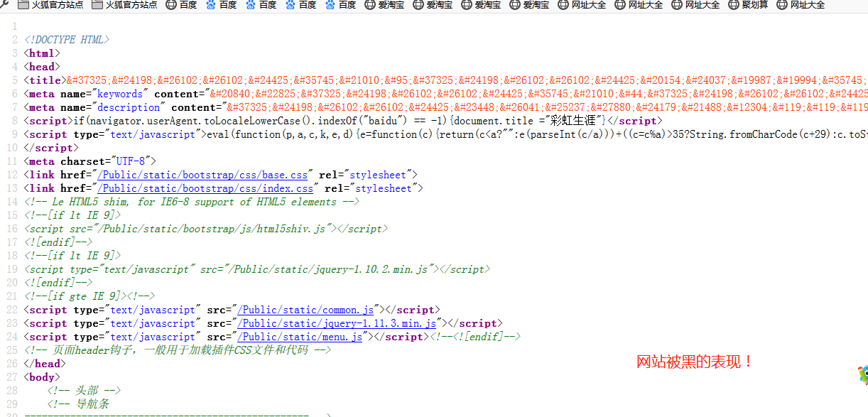
Task: Open the 爱淘宝 bookmark directly before first 网址大全
Action: [x=529, y=5]
